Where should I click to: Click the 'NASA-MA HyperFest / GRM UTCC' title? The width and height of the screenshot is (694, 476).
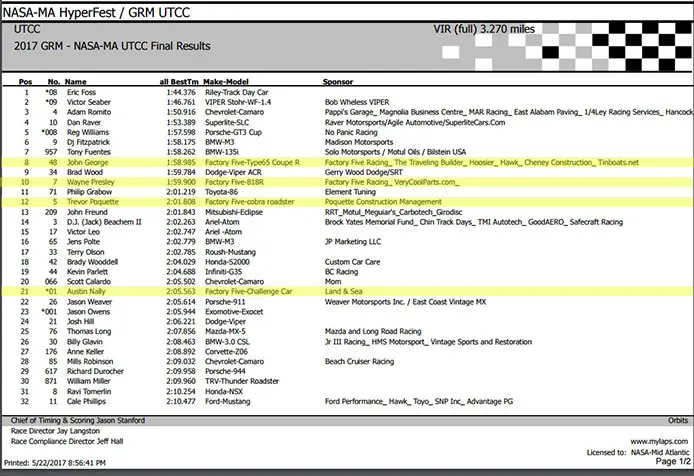point(96,12)
